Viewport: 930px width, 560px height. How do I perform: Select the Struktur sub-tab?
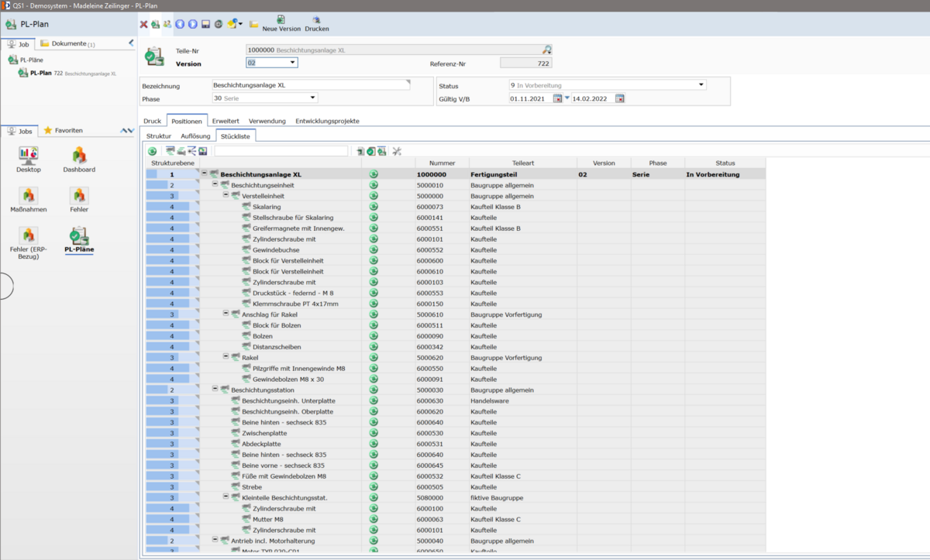[x=159, y=136]
